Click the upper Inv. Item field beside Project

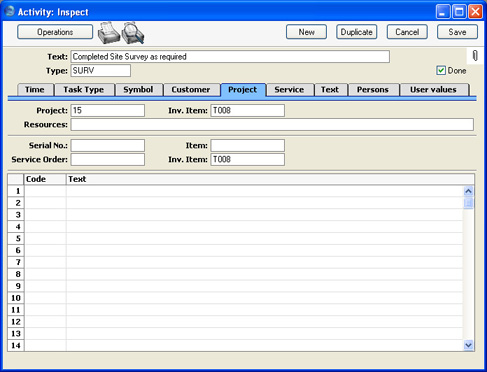[248, 110]
